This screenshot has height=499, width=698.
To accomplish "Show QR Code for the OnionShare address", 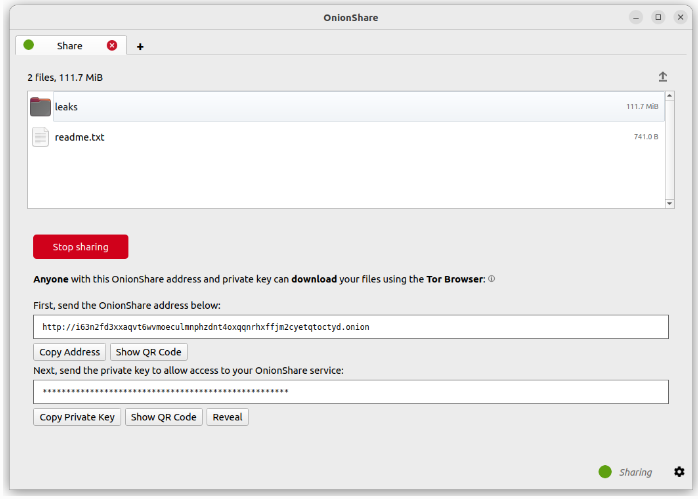I will click(x=149, y=352).
